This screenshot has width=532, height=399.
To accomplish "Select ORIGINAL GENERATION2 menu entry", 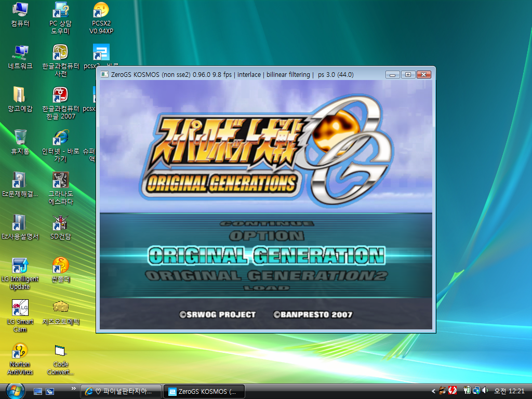I will (267, 275).
